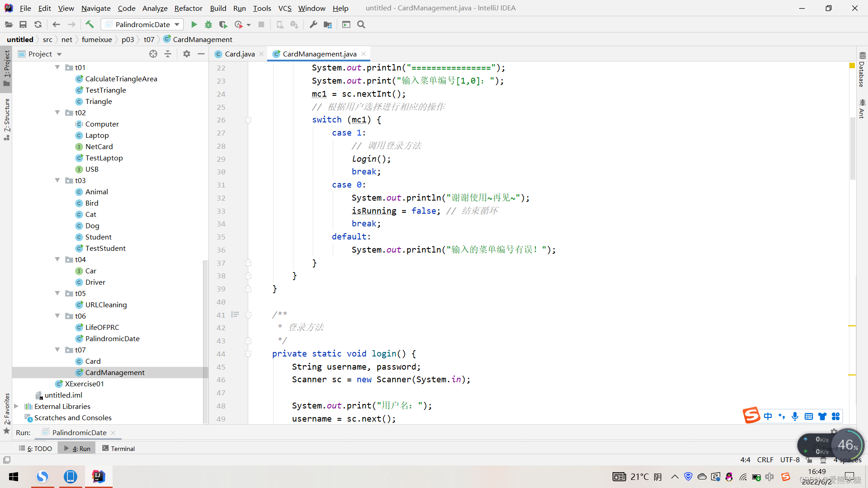Open the 4: Run tool window
868x488 pixels.
point(77,448)
